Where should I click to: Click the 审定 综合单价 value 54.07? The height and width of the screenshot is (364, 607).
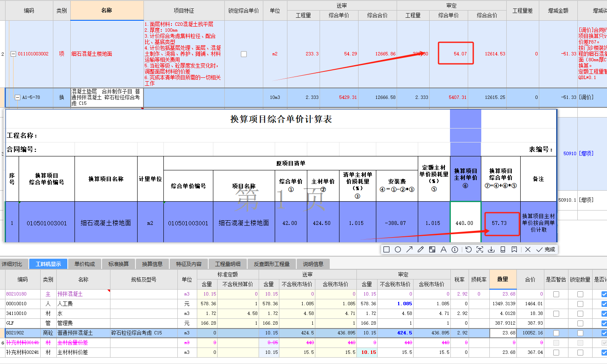[x=460, y=54]
